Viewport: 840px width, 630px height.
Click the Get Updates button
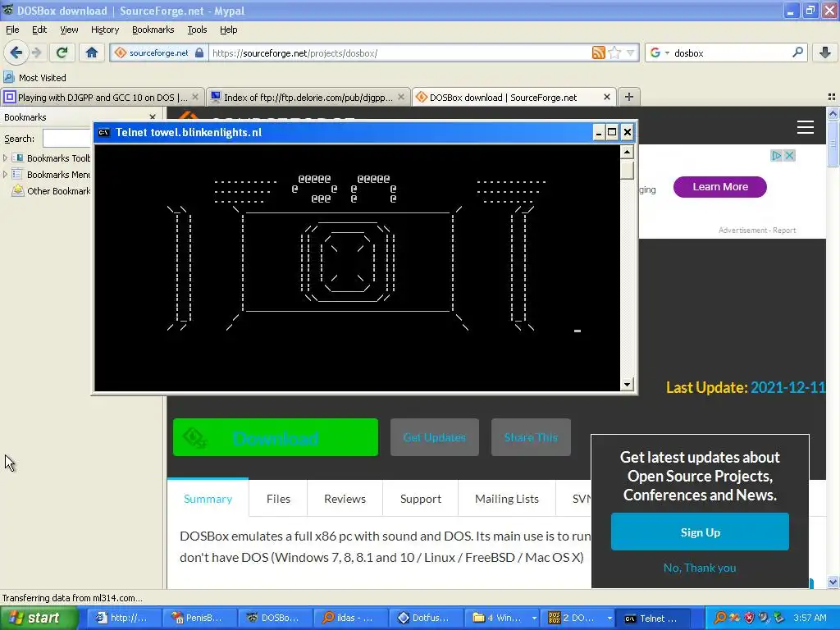pyautogui.click(x=435, y=437)
